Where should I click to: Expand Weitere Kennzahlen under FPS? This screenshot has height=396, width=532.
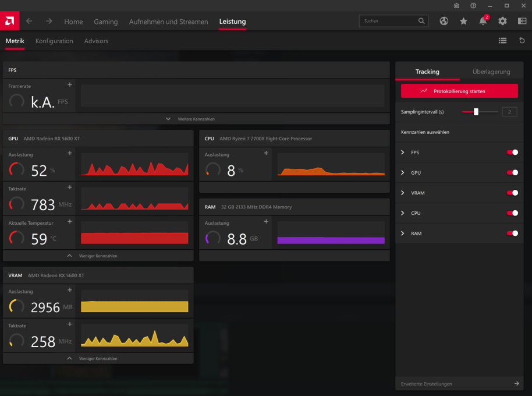196,119
